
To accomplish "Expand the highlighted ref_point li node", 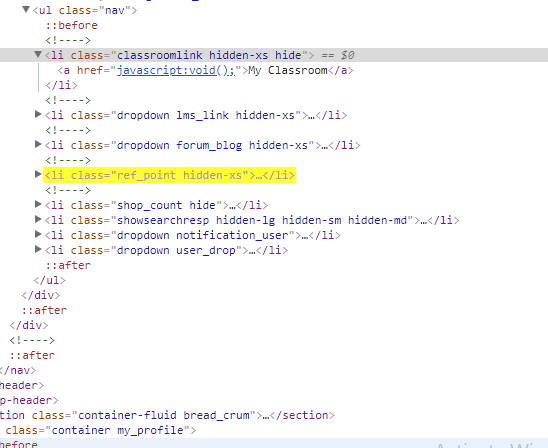I will tap(38, 174).
